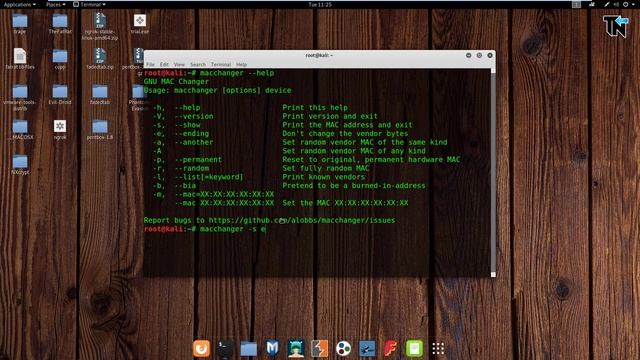The height and width of the screenshot is (360, 640).
Task: Open the blue square dock icon
Action: click(367, 349)
